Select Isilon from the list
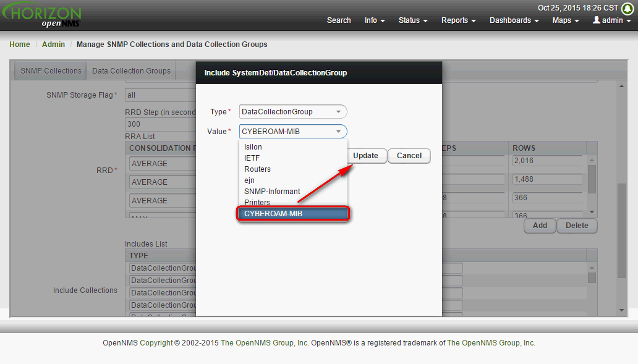The width and height of the screenshot is (638, 364). click(x=293, y=147)
